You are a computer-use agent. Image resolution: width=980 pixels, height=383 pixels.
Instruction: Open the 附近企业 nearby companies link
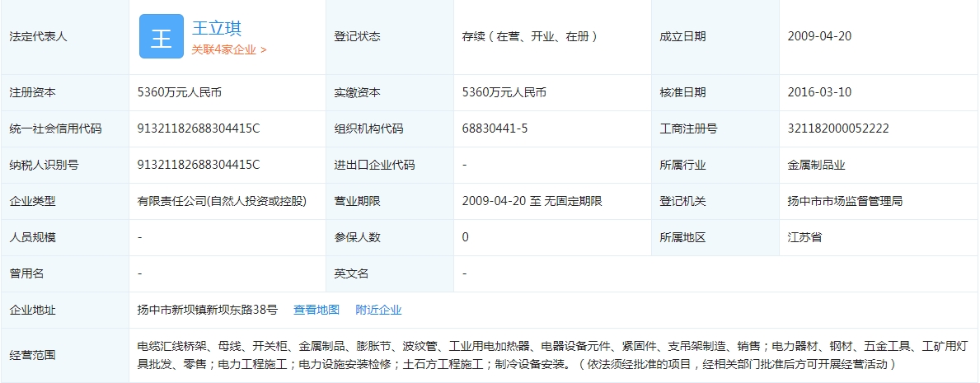point(378,310)
